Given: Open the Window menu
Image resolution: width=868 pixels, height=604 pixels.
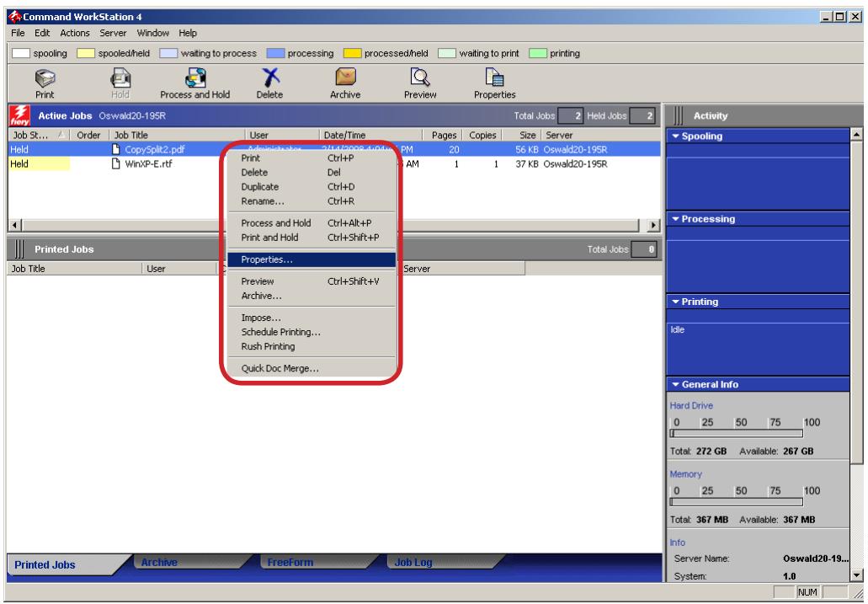Looking at the screenshot, I should point(152,33).
